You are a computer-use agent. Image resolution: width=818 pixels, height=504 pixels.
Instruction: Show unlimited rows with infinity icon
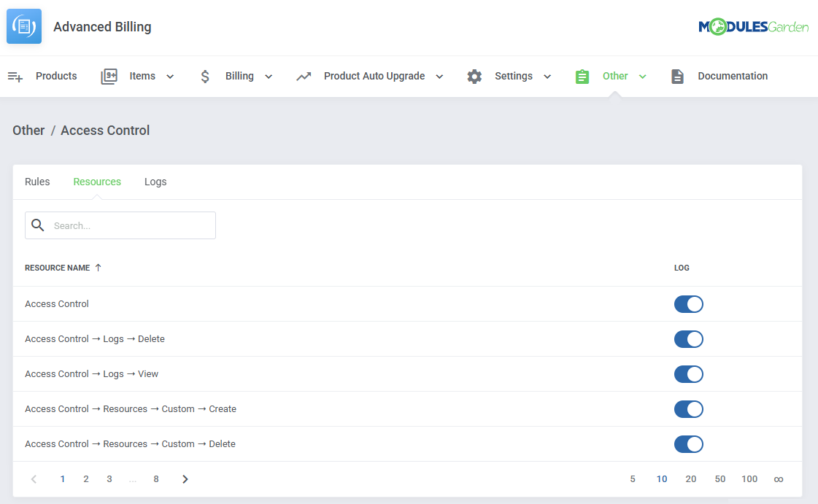click(x=779, y=479)
